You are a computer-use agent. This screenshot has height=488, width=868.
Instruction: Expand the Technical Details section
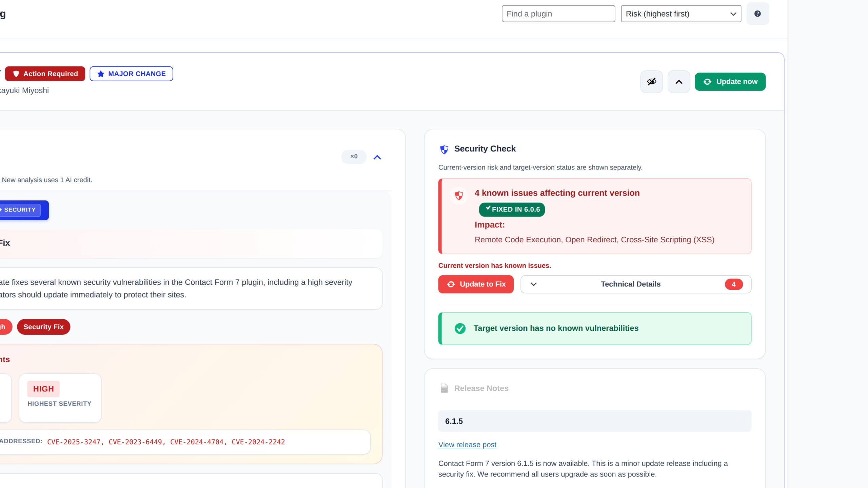pos(636,284)
